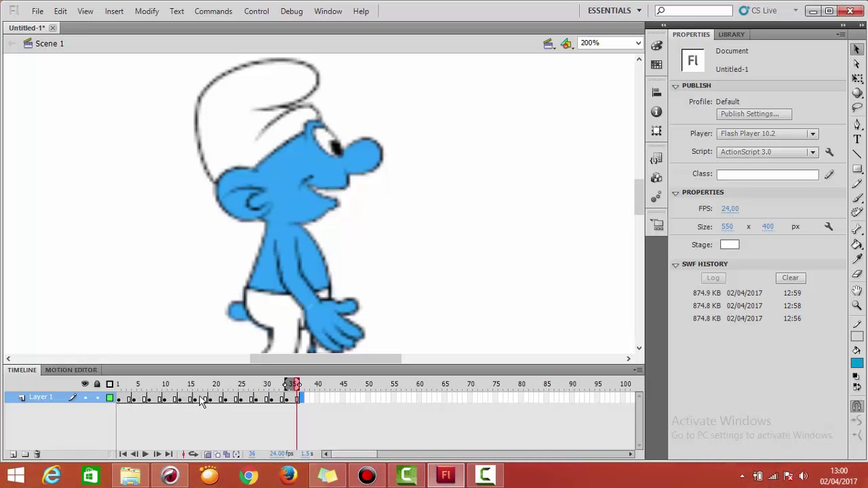Enable Onion Skin in timeline
This screenshot has height=488, width=868.
(x=208, y=454)
